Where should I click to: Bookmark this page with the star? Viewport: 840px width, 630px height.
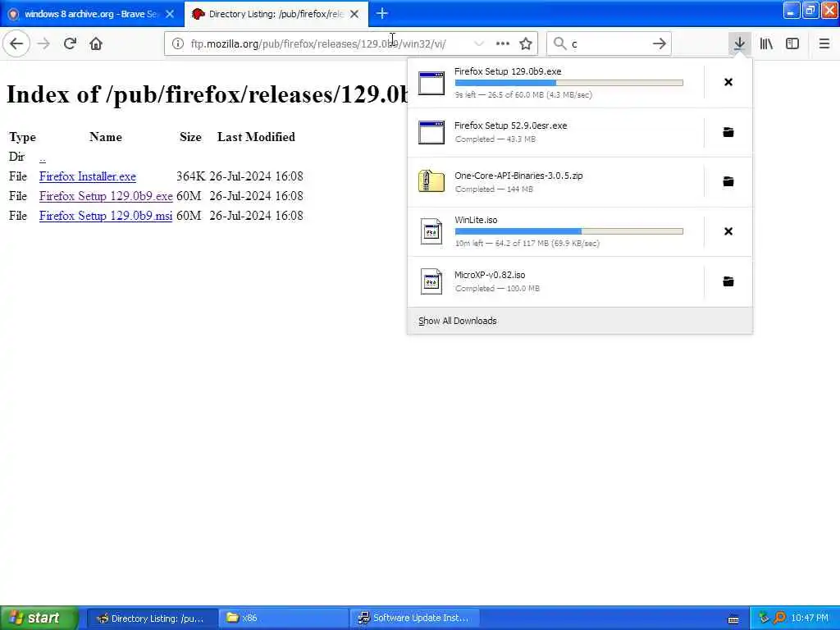click(x=526, y=44)
